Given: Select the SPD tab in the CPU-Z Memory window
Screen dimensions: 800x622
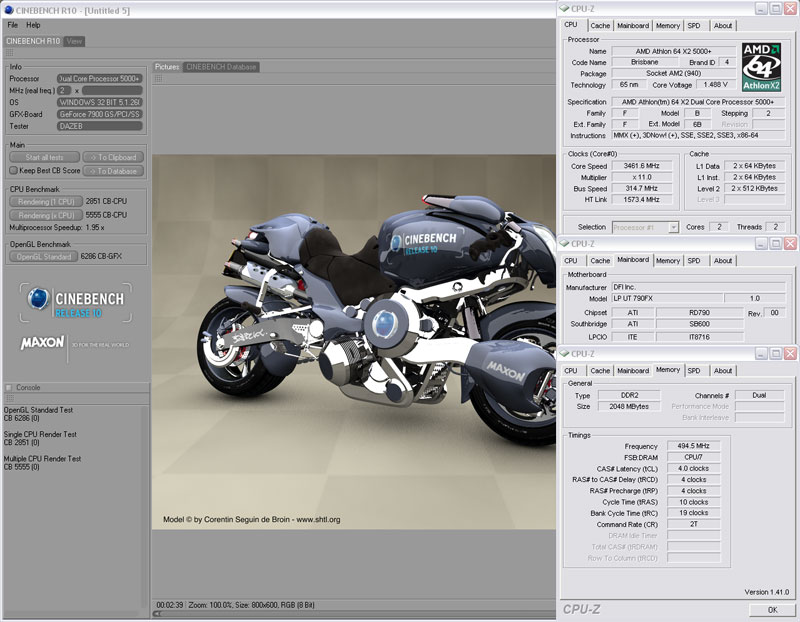Looking at the screenshot, I should click(x=694, y=370).
